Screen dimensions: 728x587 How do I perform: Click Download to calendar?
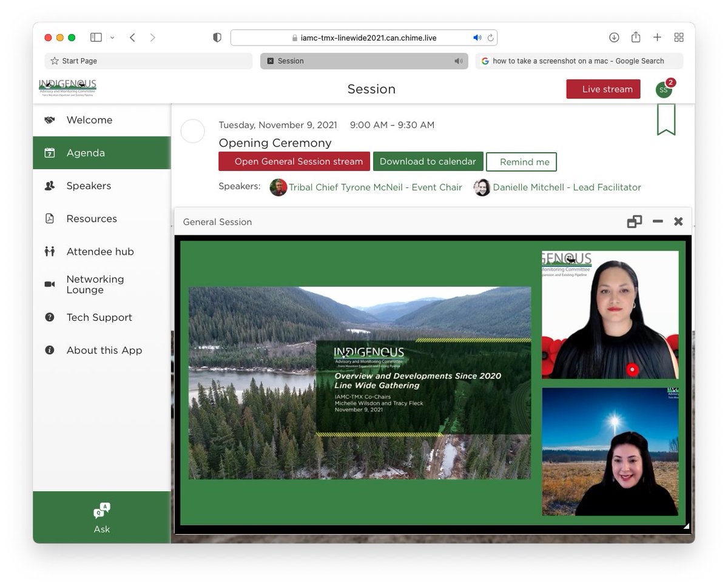point(428,161)
